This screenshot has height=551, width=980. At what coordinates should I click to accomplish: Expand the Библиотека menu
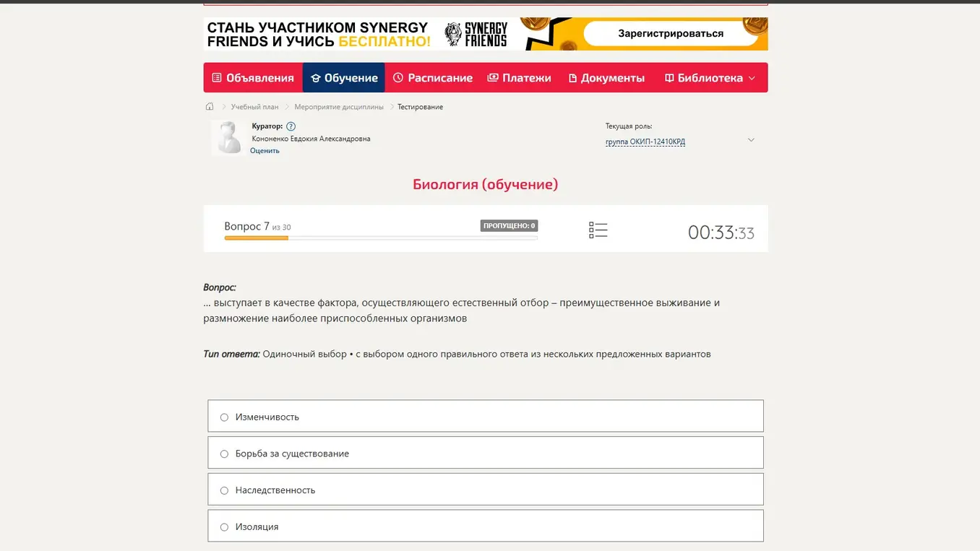click(x=710, y=78)
